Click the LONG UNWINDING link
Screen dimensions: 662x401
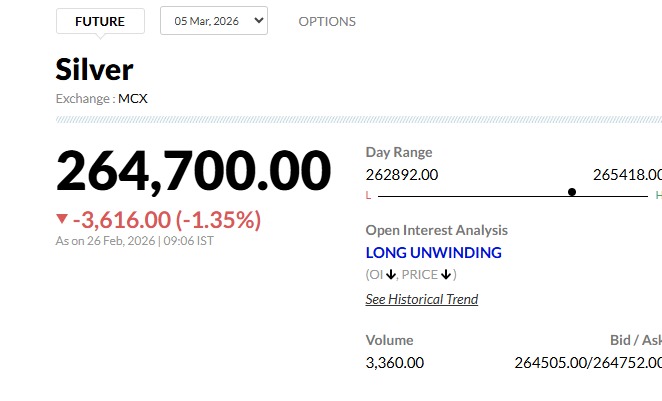coord(433,253)
